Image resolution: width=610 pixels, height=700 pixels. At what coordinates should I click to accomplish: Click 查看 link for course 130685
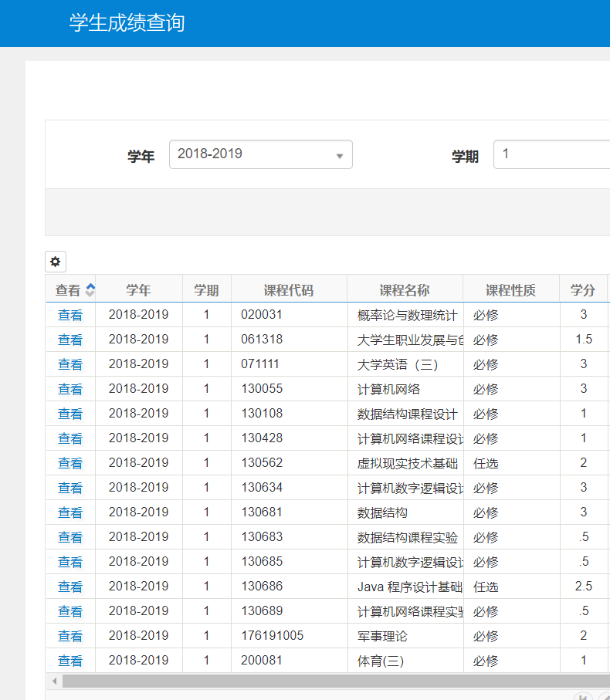coord(70,562)
